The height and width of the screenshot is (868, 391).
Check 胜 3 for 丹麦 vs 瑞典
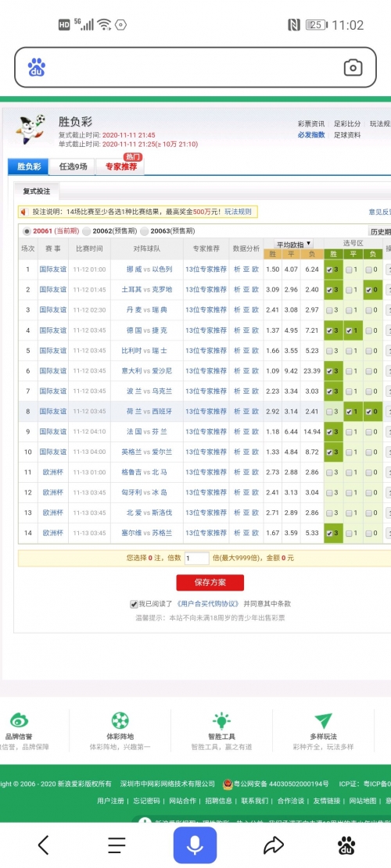click(329, 310)
